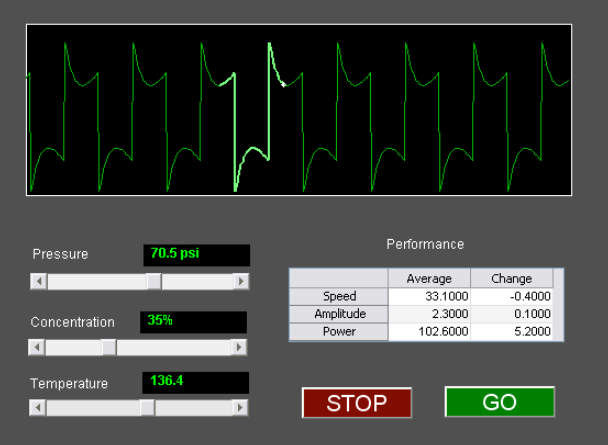Click the 70.5 psi pressure readout
The height and width of the screenshot is (445, 608).
(196, 254)
